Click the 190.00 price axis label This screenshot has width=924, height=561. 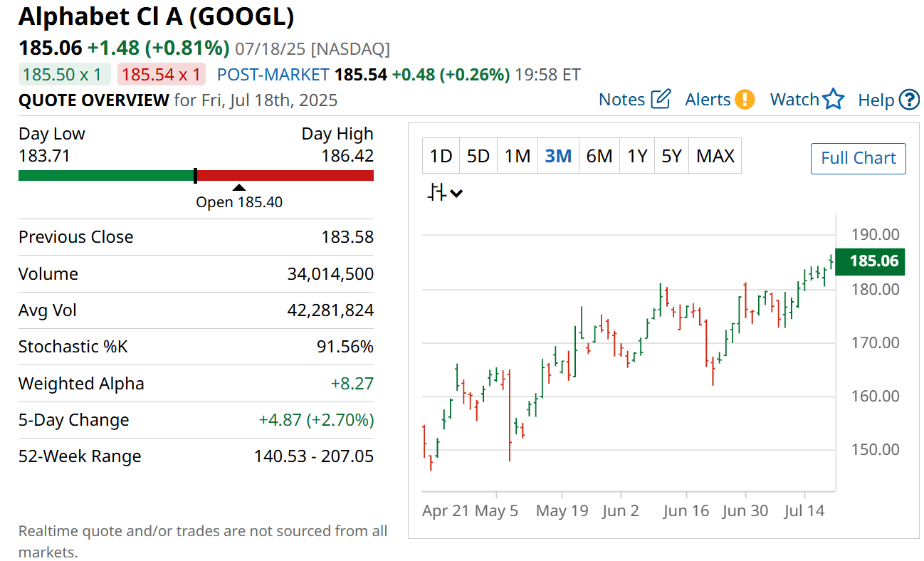pyautogui.click(x=876, y=234)
